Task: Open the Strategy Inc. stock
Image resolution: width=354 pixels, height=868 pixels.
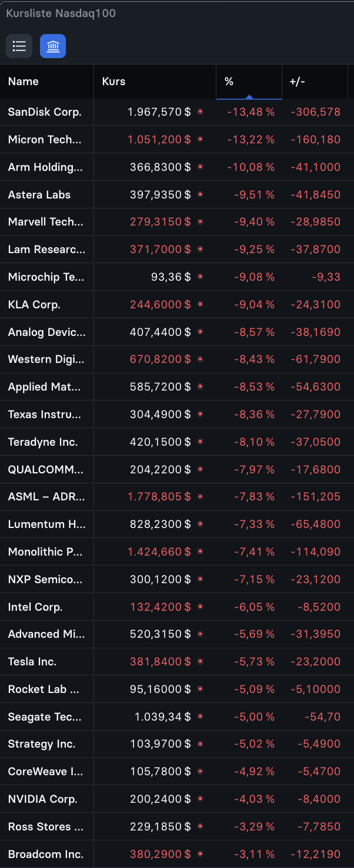Action: pyautogui.click(x=177, y=744)
